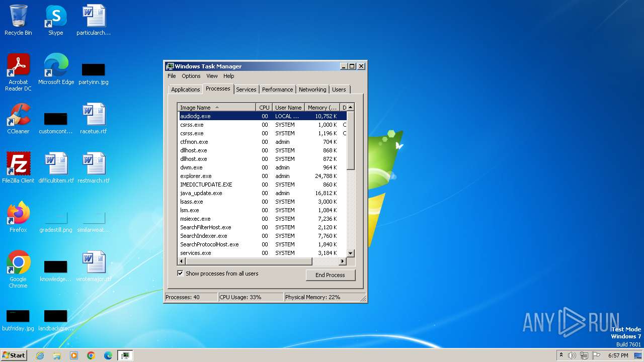This screenshot has height=362, width=644.
Task: Select difficultitem.rtf document icon
Action: [x=56, y=167]
